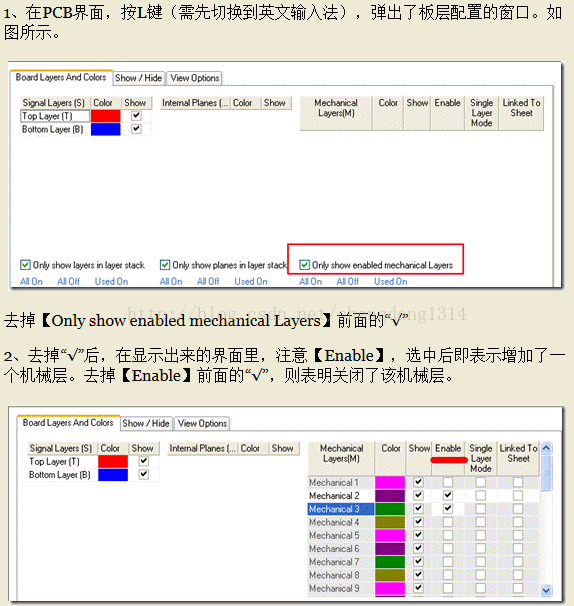
Task: Select the Mechanical 9 row
Action: pyautogui.click(x=341, y=588)
